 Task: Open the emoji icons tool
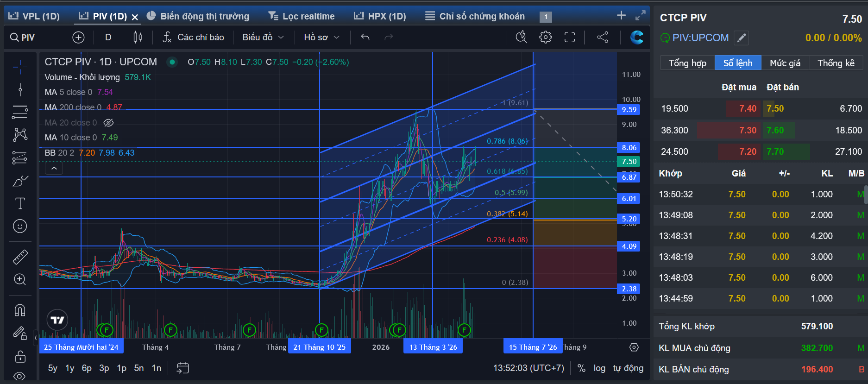click(x=20, y=226)
